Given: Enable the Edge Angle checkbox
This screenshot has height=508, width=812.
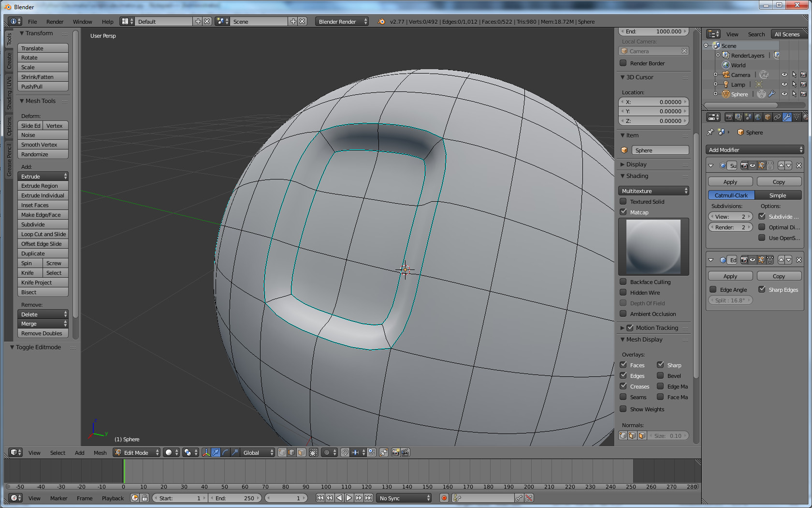Looking at the screenshot, I should pyautogui.click(x=713, y=289).
